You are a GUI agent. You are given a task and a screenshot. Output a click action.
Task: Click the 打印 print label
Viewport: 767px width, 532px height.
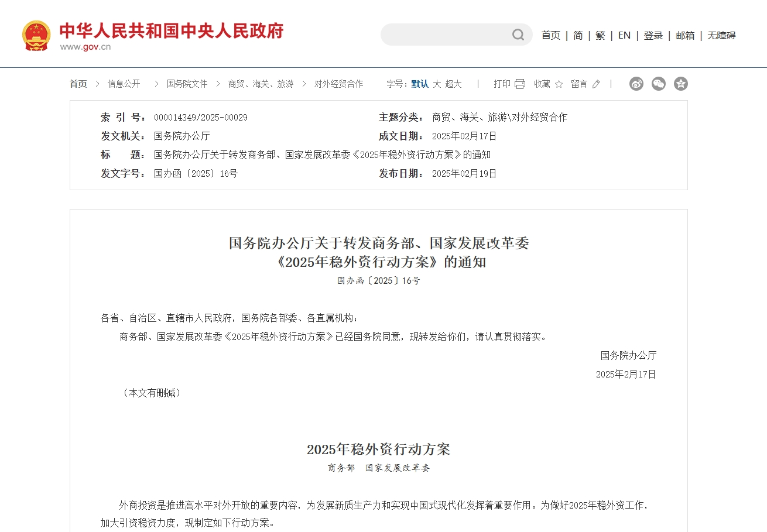click(x=502, y=84)
